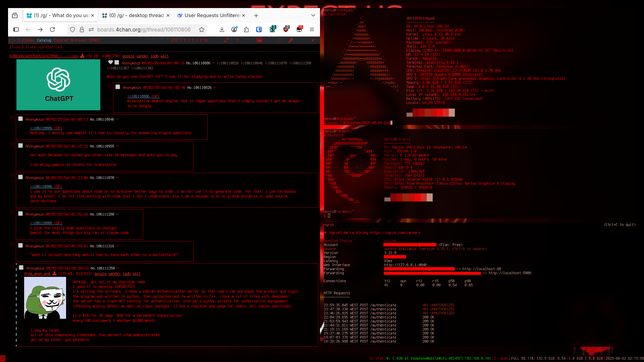
Task: Open tracking protection shield in URL bar
Action: [72, 29]
